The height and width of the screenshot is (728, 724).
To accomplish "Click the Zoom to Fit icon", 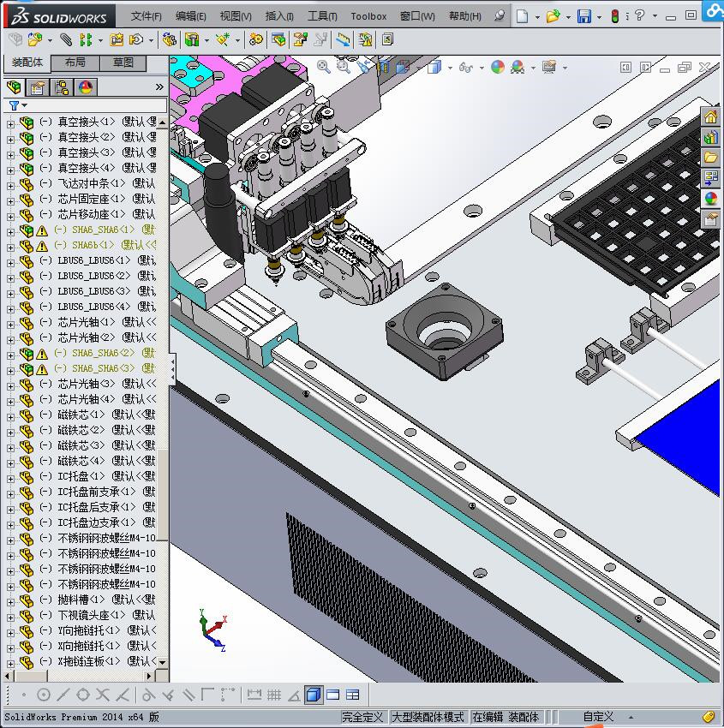I will tap(323, 68).
